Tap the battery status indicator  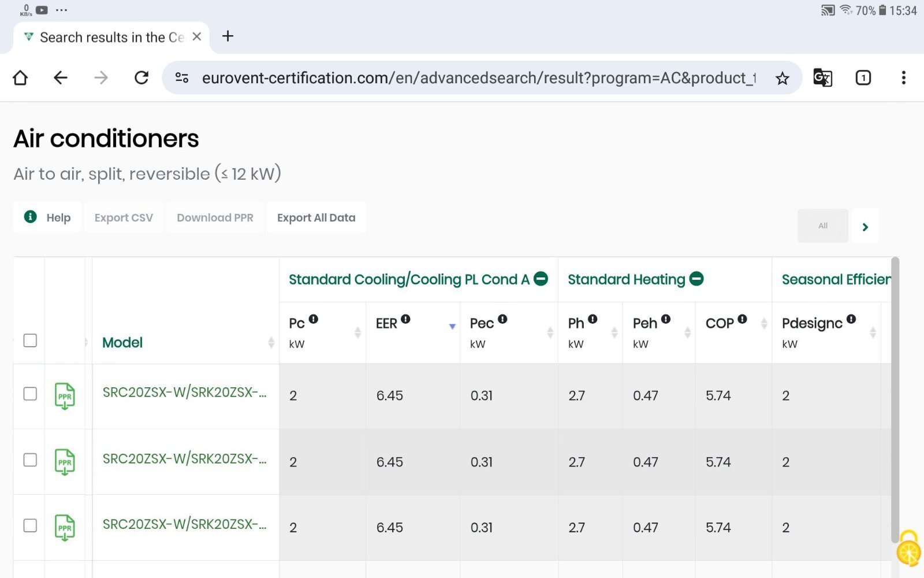[x=882, y=10]
